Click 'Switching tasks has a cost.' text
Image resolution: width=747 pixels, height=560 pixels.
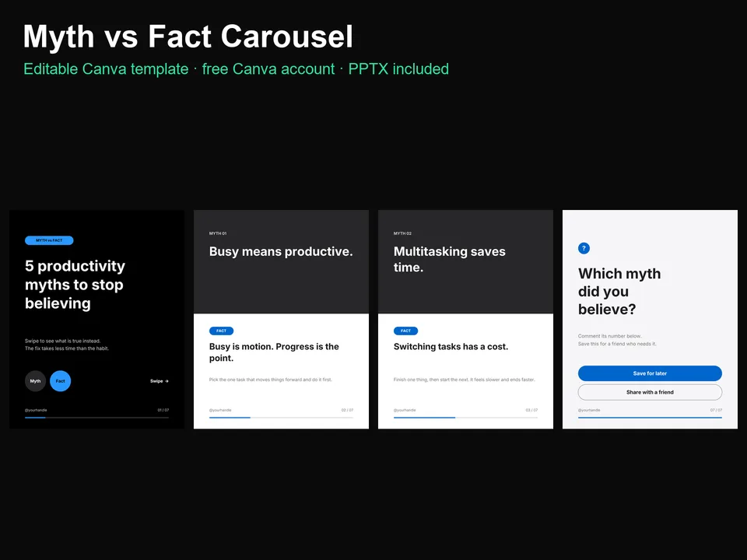coord(451,347)
